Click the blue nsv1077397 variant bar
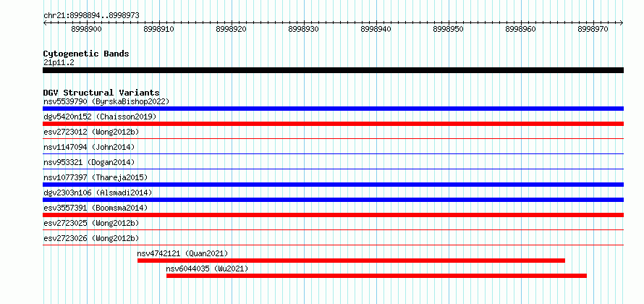This screenshot has width=644, height=304. click(x=333, y=185)
